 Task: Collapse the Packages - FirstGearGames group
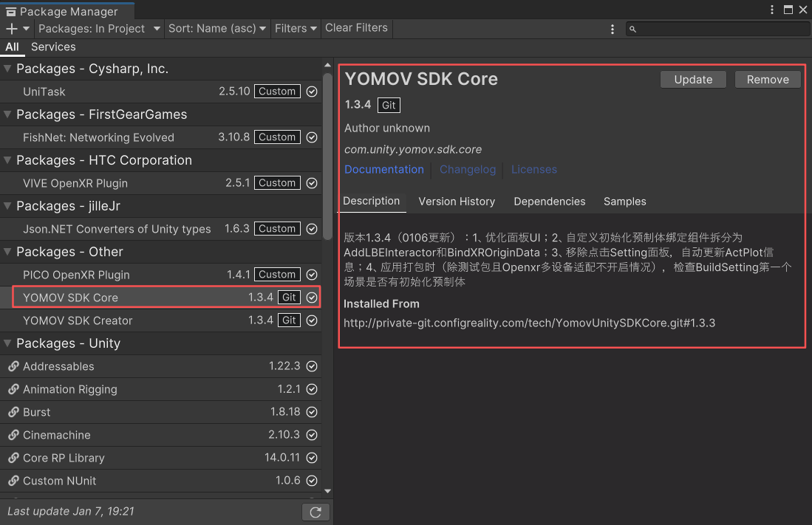pos(7,114)
